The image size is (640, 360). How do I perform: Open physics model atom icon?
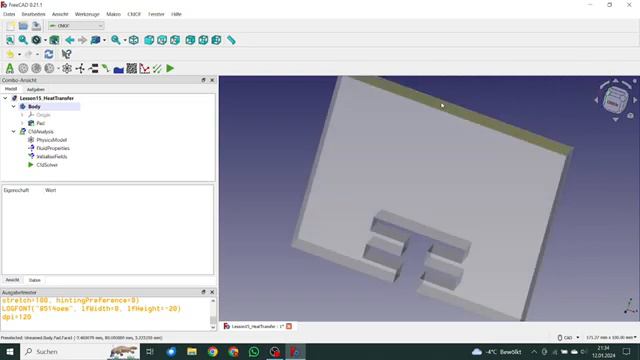coord(67,69)
